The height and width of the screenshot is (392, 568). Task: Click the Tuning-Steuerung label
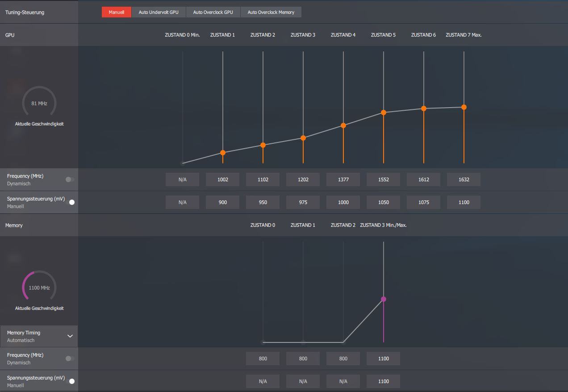(x=25, y=13)
